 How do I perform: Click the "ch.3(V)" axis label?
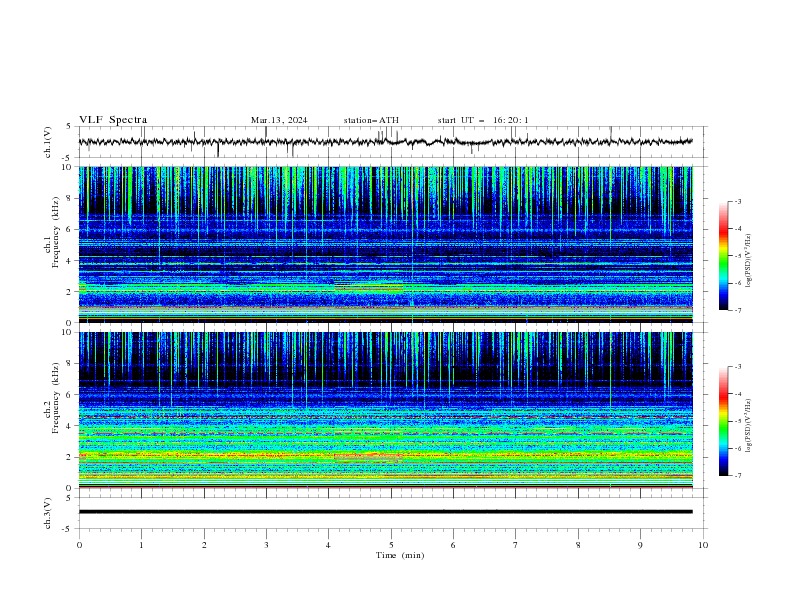pos(48,513)
